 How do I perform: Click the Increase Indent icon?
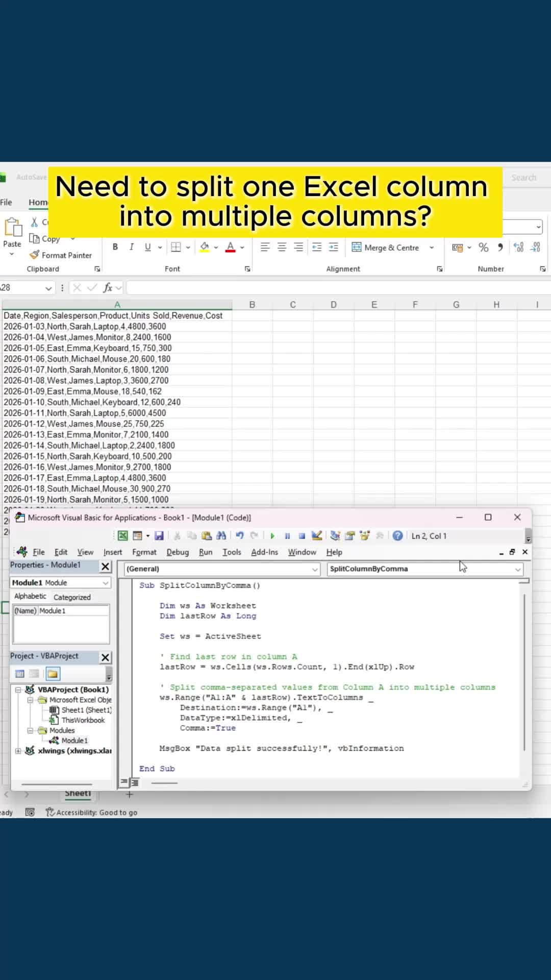(x=334, y=247)
